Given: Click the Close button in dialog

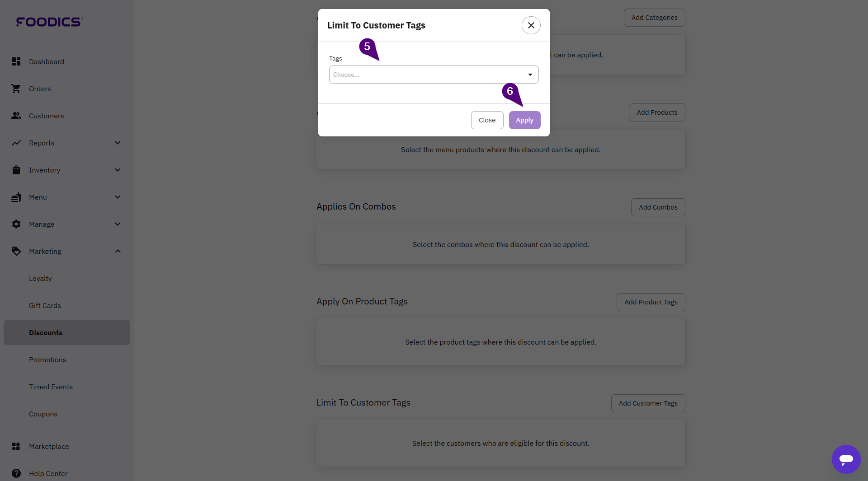Looking at the screenshot, I should pos(487,120).
